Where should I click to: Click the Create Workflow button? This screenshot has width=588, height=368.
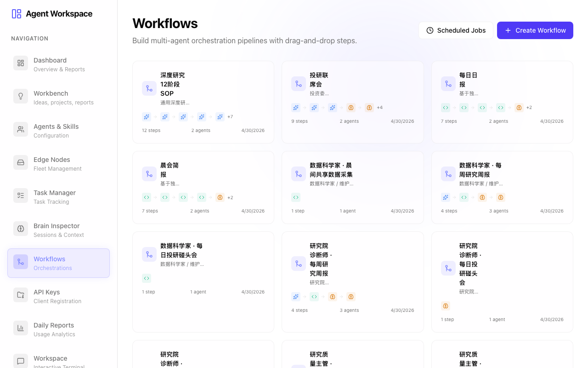tap(535, 30)
